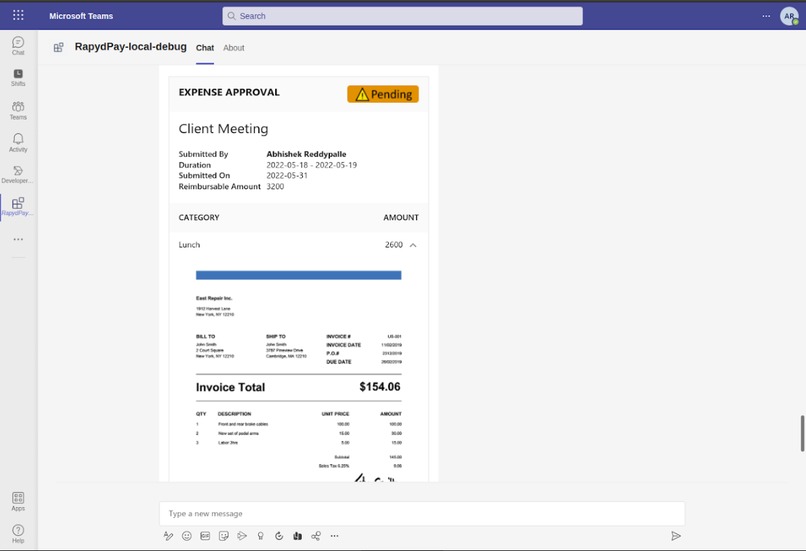This screenshot has height=551, width=806.
Task: Open the sticker picker
Action: click(x=224, y=536)
